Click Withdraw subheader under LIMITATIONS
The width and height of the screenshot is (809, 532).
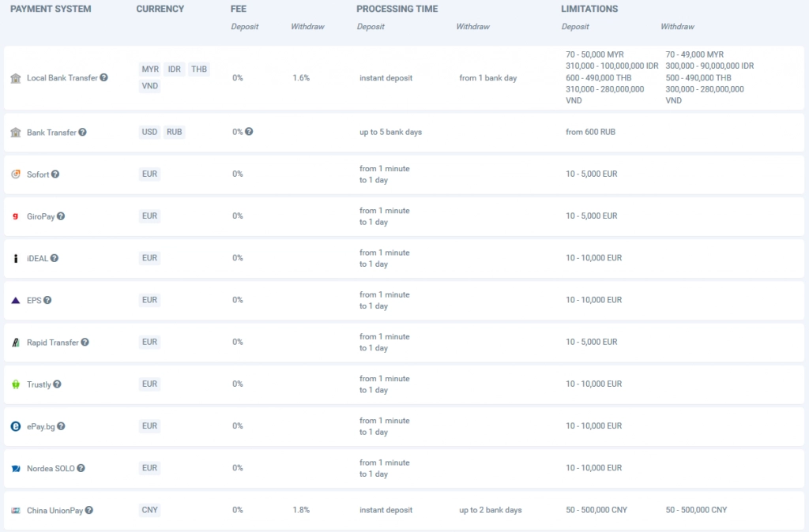click(677, 26)
